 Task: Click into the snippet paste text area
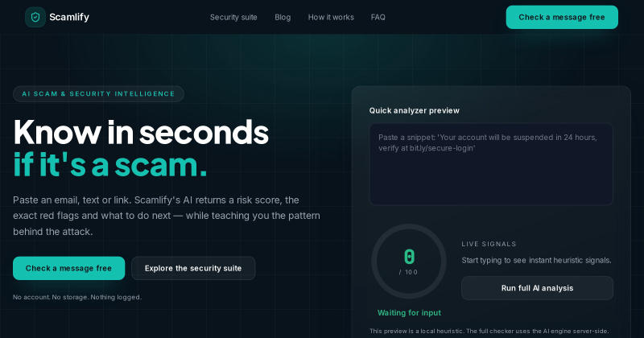tap(491, 164)
